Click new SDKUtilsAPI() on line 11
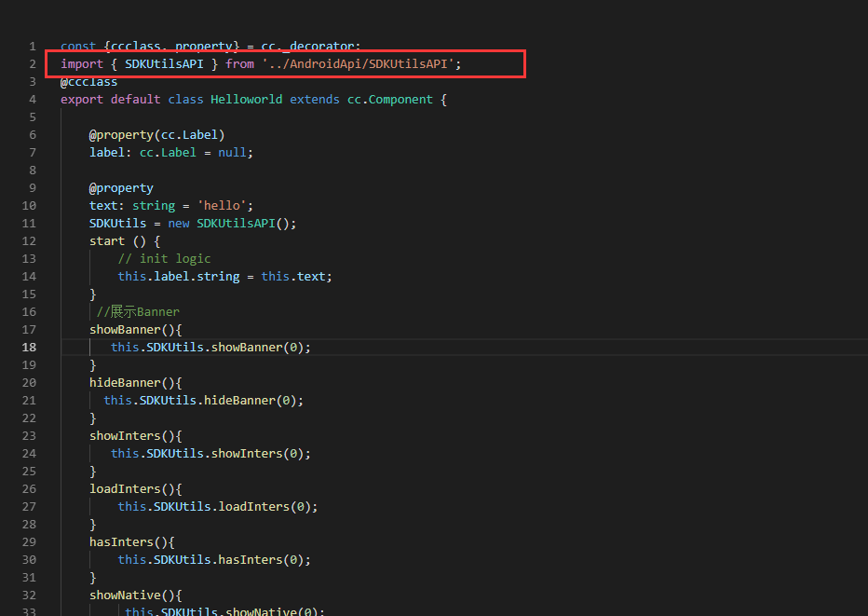868x616 pixels. click(228, 224)
